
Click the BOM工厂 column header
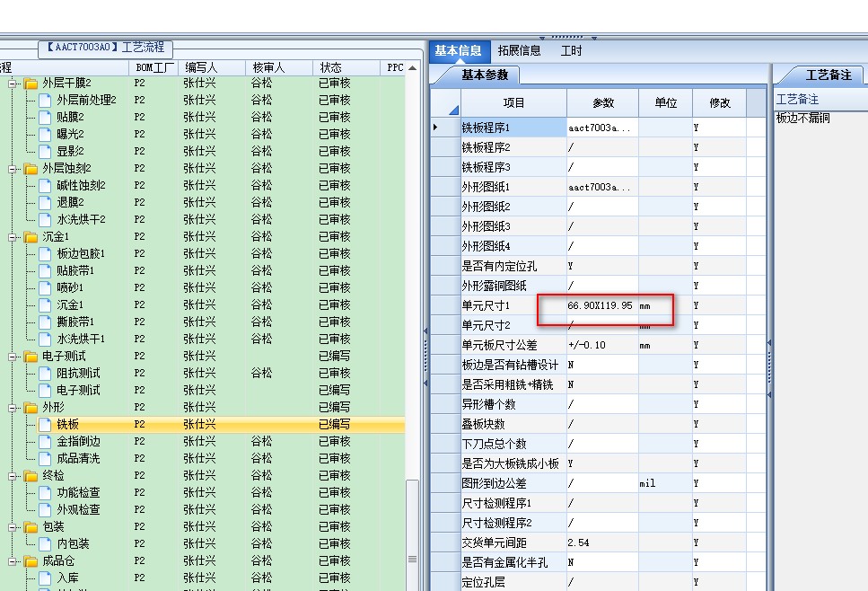tap(153, 67)
